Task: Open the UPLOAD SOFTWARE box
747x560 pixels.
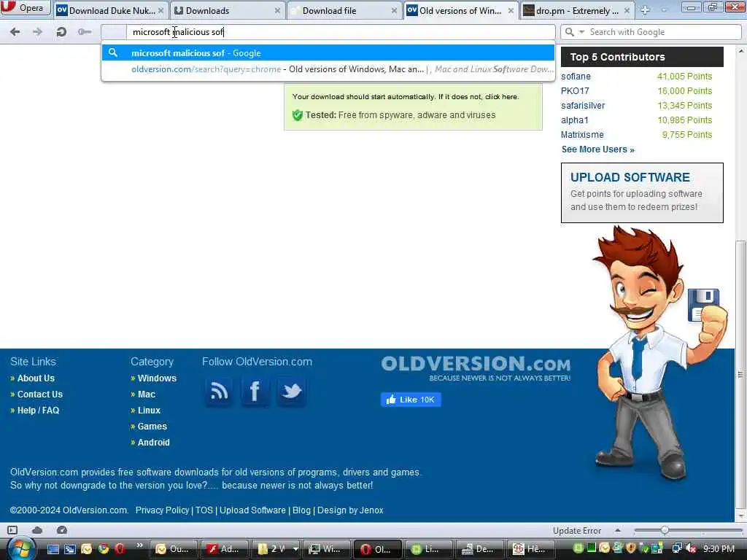Action: (642, 192)
